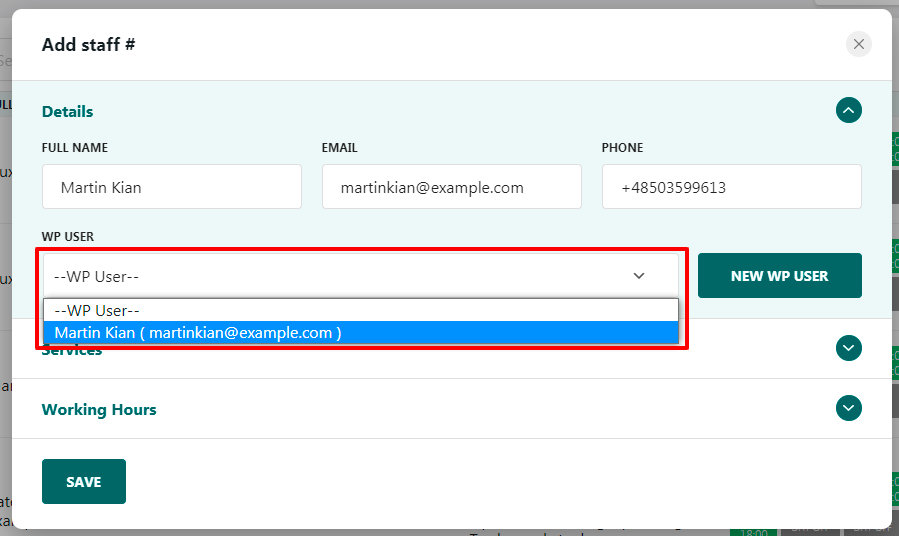Click the Full Name input field
This screenshot has width=899, height=536.
171,187
